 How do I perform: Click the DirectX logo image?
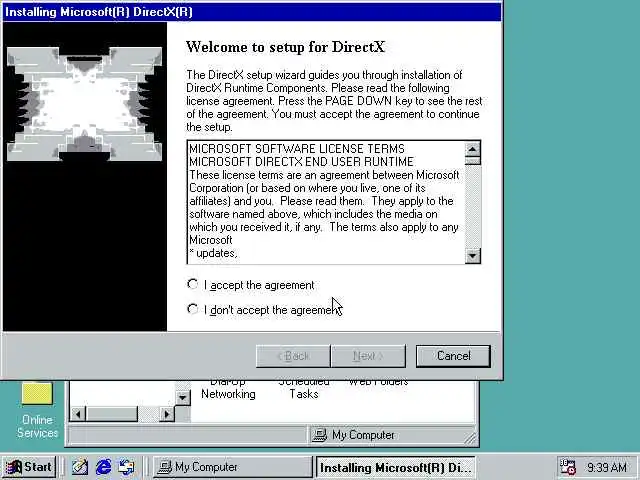(x=84, y=104)
